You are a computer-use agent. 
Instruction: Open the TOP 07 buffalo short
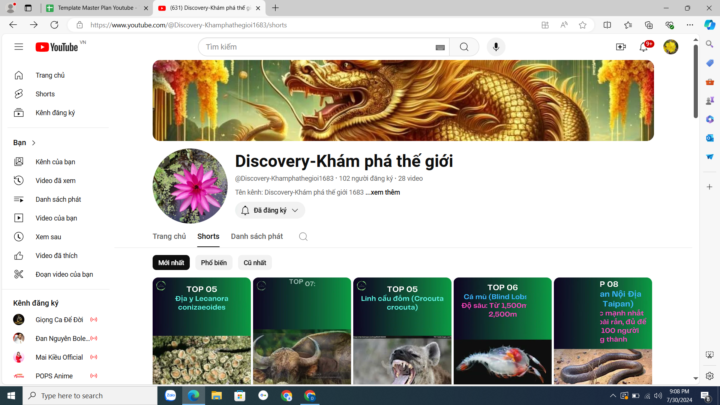(302, 331)
